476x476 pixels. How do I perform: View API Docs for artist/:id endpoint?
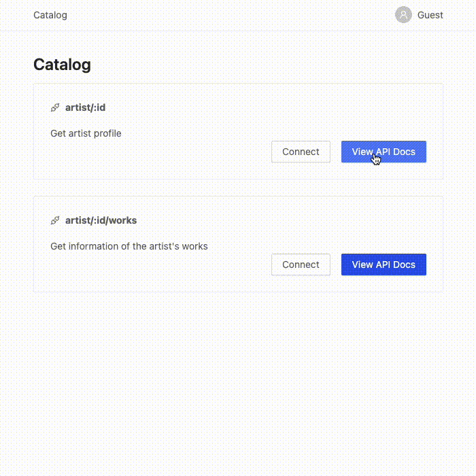point(384,152)
